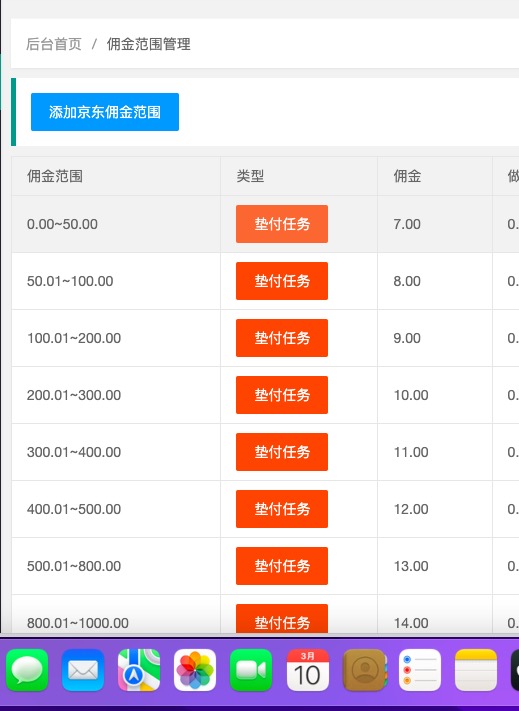Viewport: 519px width, 711px height.
Task: Open Photos app in the dock
Action: [x=195, y=670]
